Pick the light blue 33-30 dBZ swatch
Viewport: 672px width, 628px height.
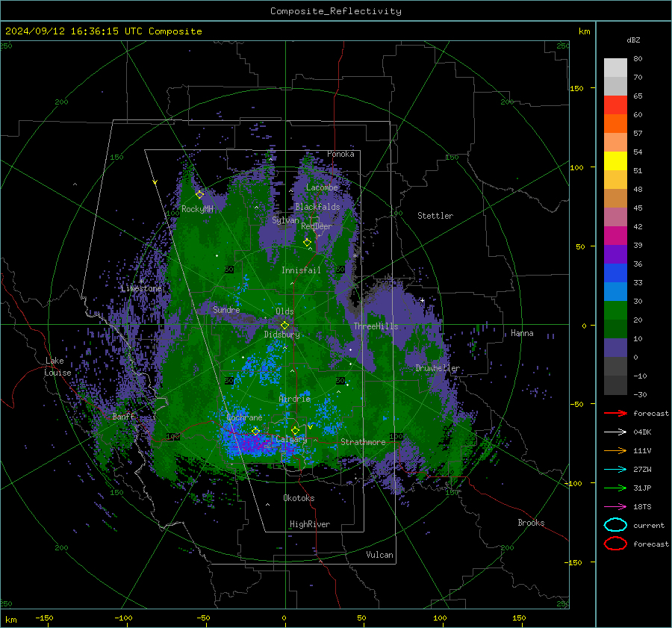tap(615, 291)
